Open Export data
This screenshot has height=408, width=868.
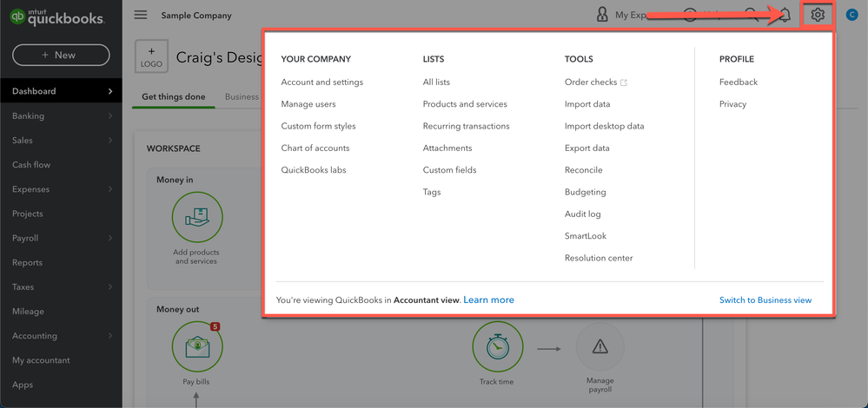pos(586,148)
